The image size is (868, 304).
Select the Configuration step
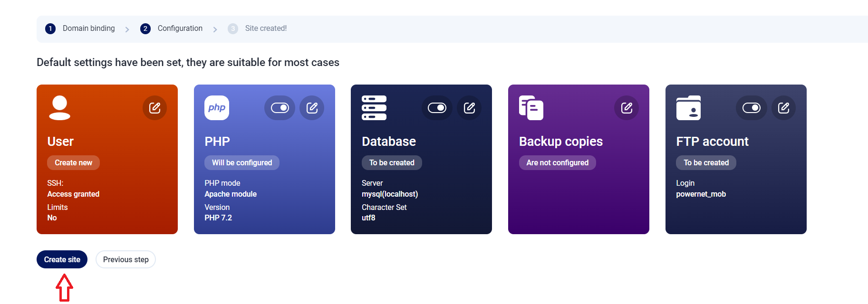pyautogui.click(x=180, y=28)
